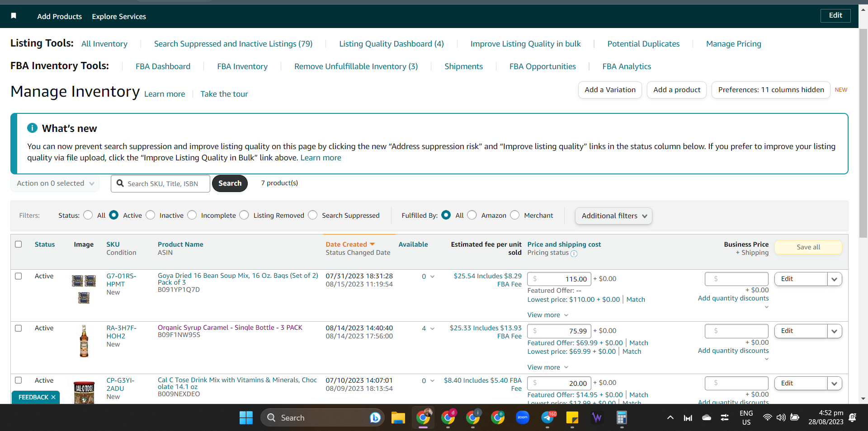This screenshot has width=868, height=431.
Task: Click the active Chrome window taskbar icon
Action: tap(423, 417)
